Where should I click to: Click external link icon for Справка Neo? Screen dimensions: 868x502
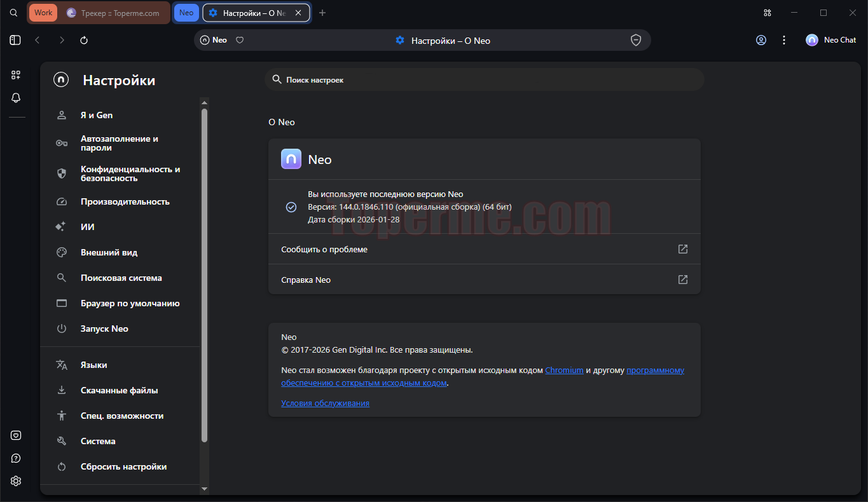click(x=683, y=280)
